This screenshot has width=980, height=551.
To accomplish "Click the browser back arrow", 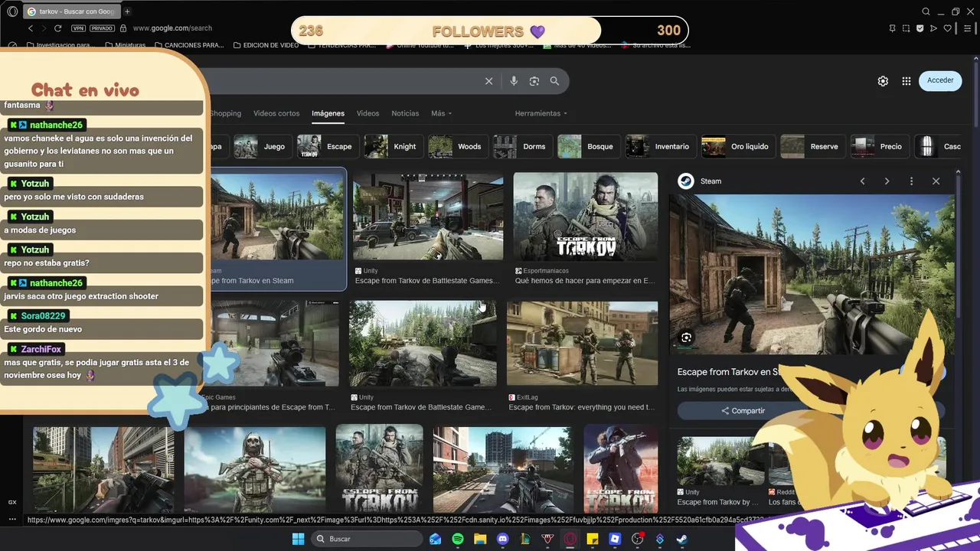I will [31, 28].
